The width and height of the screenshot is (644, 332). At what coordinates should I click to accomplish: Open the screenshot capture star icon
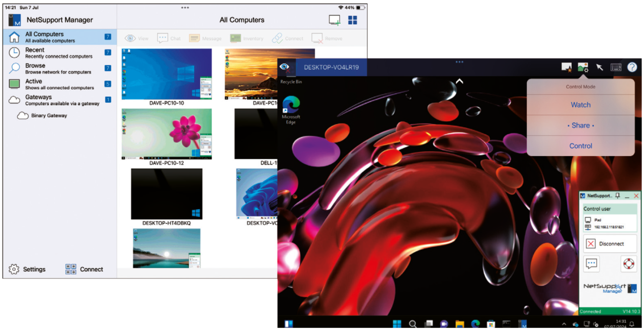pyautogui.click(x=567, y=68)
